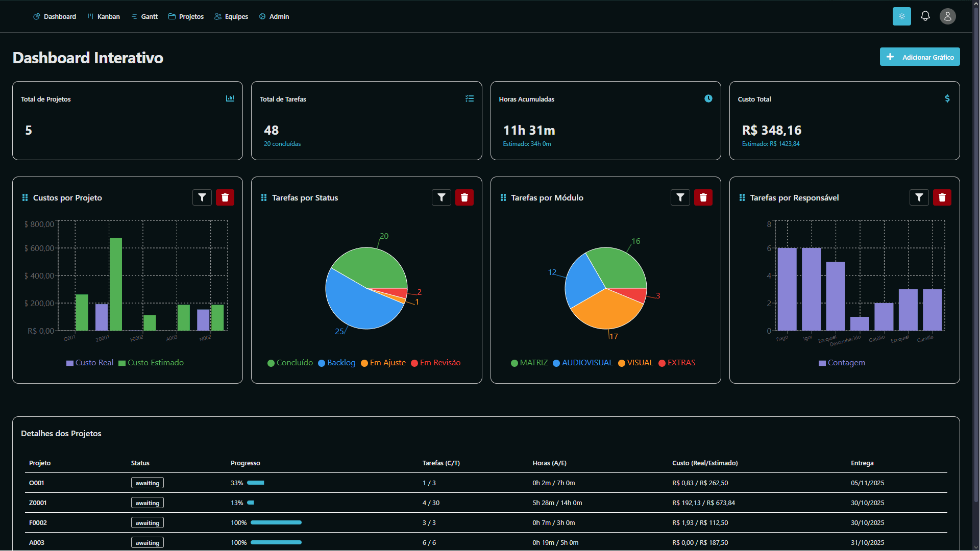Image resolution: width=980 pixels, height=551 pixels.
Task: Go to the Gantt page
Action: pyautogui.click(x=144, y=16)
